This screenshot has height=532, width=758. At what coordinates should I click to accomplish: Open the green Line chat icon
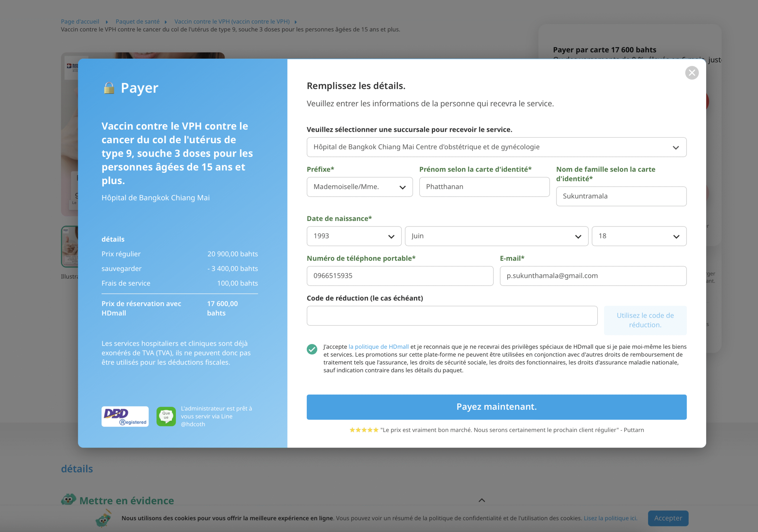166,416
